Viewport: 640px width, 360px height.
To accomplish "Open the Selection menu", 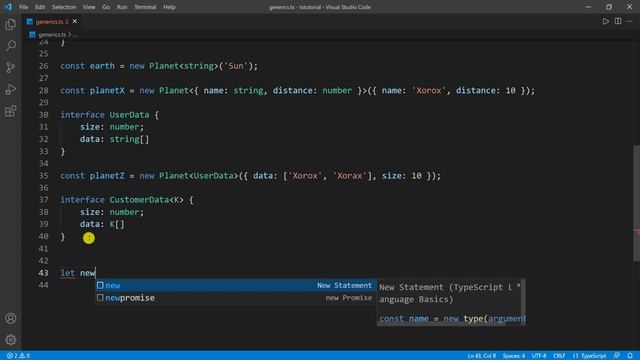I will [64, 7].
